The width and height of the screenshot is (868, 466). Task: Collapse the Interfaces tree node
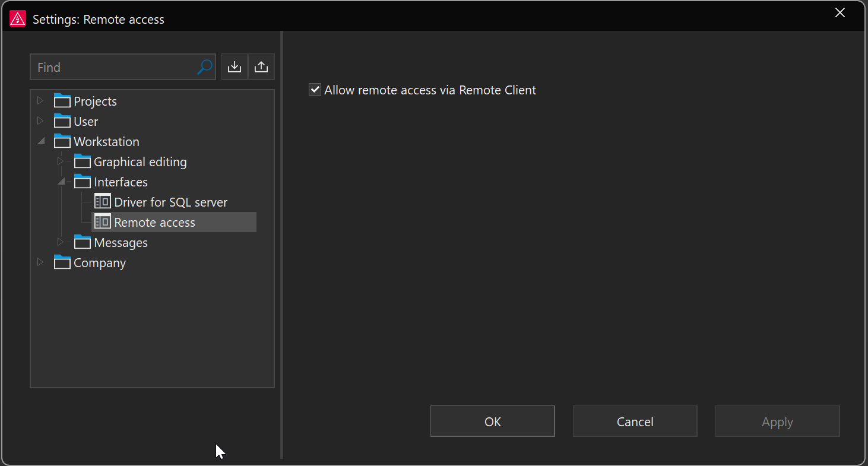[61, 182]
